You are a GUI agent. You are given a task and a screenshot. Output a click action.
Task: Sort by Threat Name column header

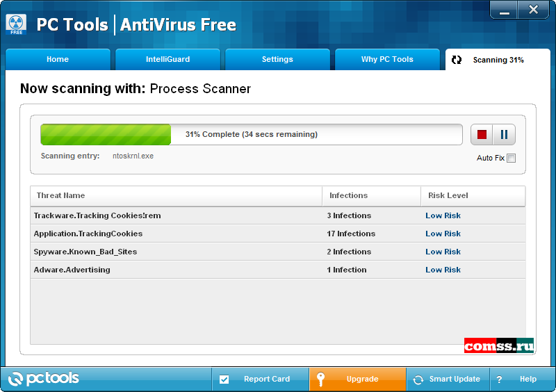(177, 196)
